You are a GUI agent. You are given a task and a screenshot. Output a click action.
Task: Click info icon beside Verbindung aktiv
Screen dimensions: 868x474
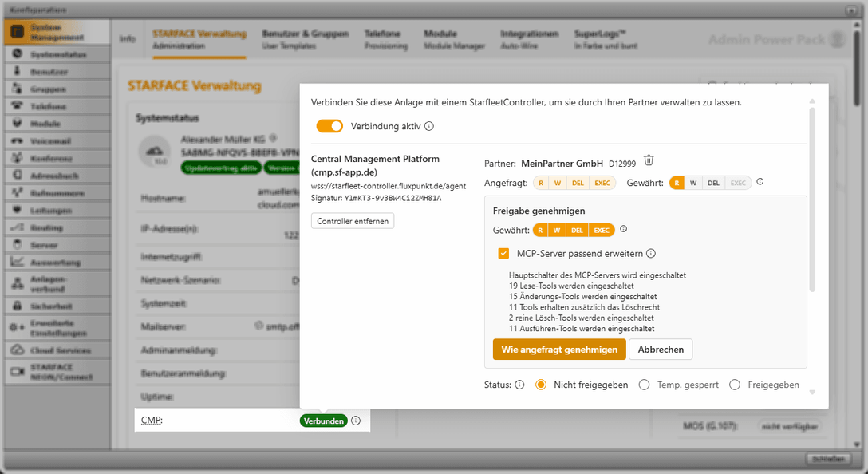429,126
